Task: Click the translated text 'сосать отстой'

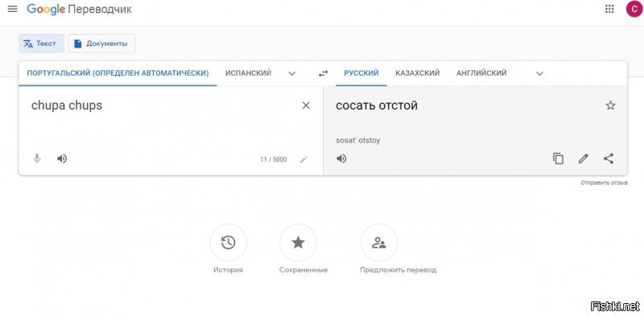Action: (x=377, y=106)
